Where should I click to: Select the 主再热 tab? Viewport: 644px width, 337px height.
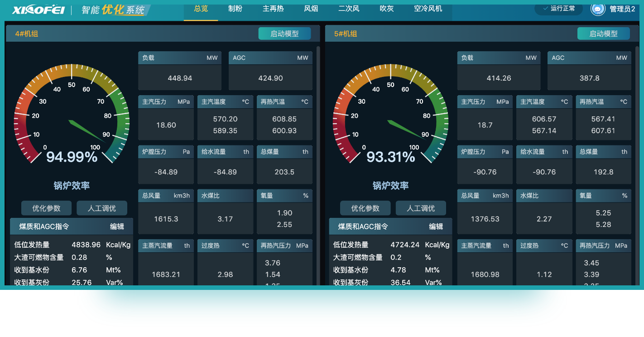(273, 9)
